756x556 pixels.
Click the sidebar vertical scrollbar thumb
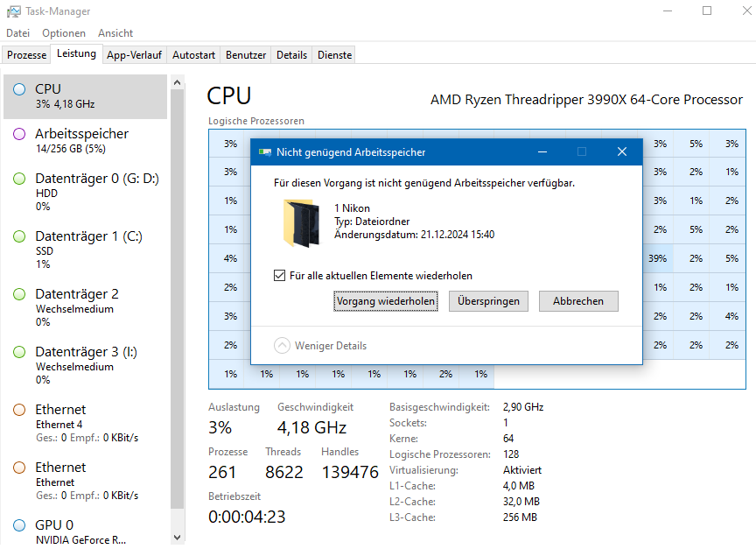coord(177,299)
